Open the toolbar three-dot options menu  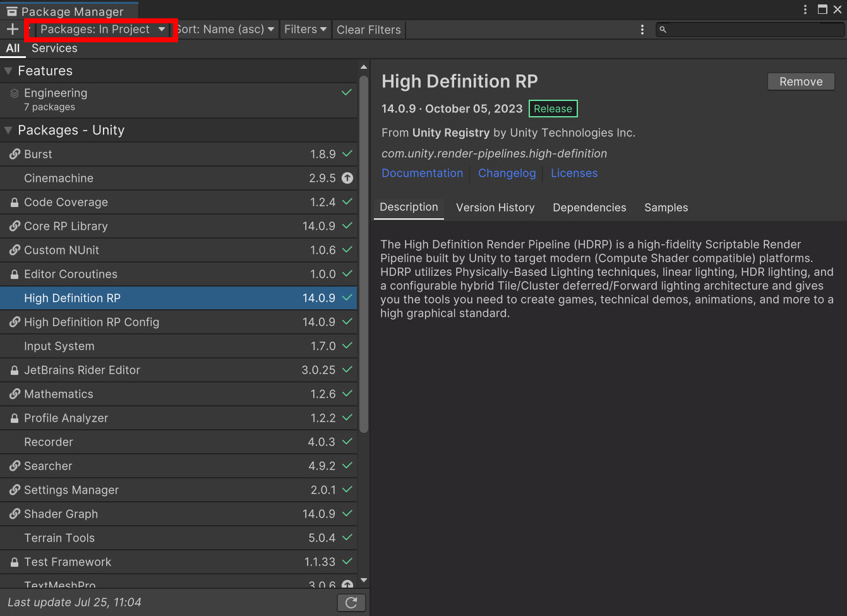point(642,30)
